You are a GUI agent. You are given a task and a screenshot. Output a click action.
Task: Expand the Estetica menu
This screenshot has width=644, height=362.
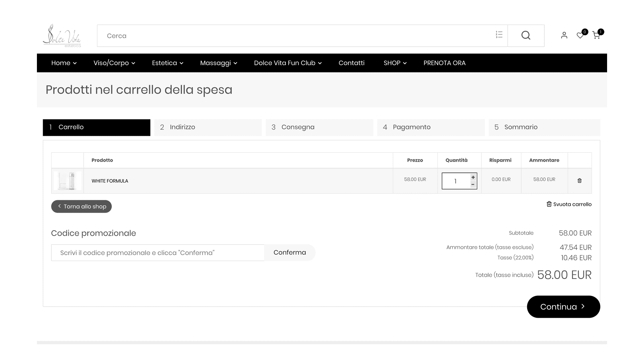coord(167,63)
